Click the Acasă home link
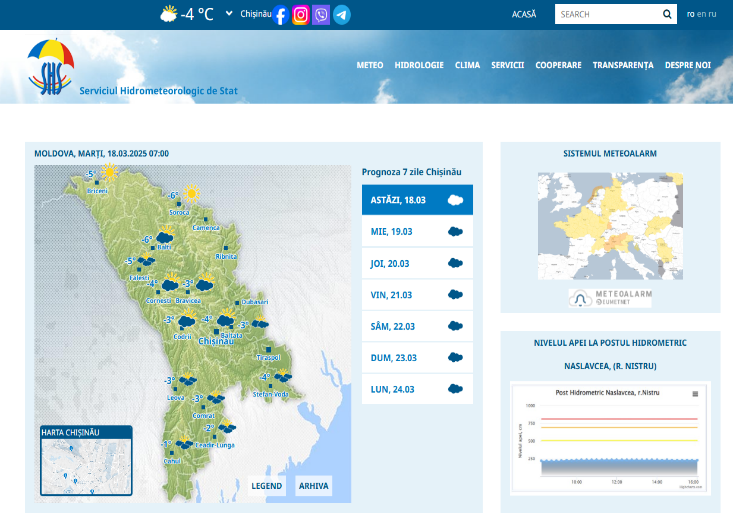Viewport: 733px width, 521px height. click(x=524, y=14)
